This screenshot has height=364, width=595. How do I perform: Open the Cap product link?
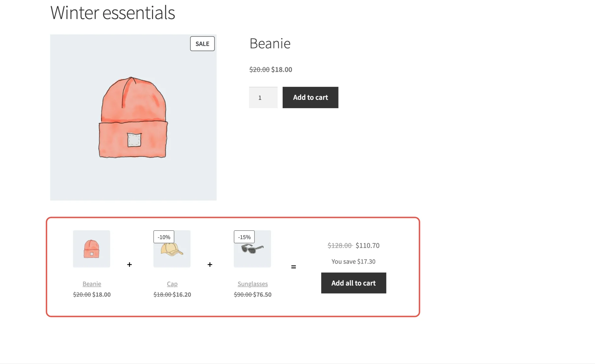click(x=172, y=284)
